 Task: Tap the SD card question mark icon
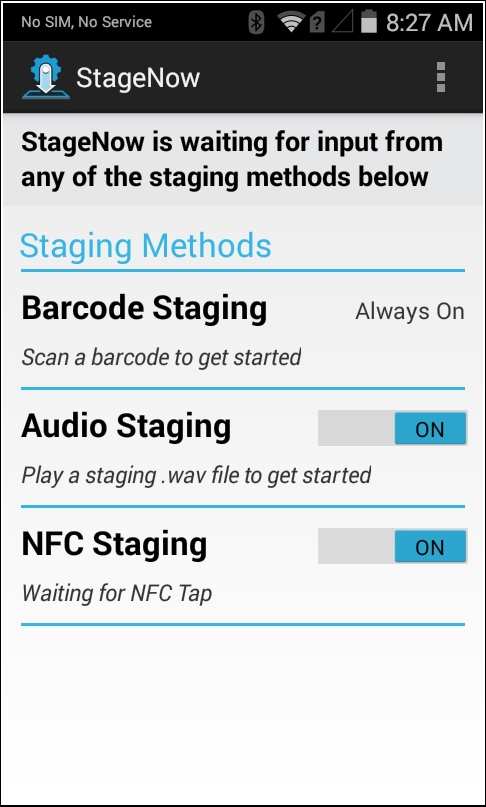coord(317,23)
